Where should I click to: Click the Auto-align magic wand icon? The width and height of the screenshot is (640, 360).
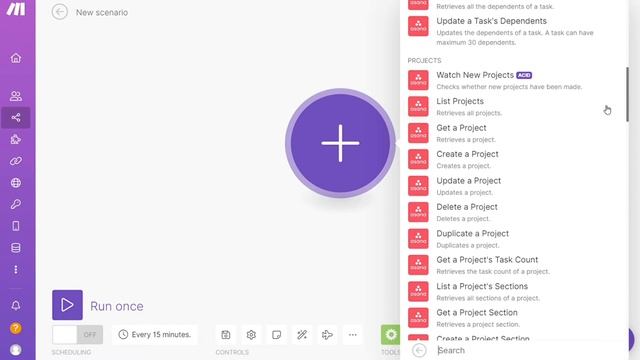click(x=302, y=335)
